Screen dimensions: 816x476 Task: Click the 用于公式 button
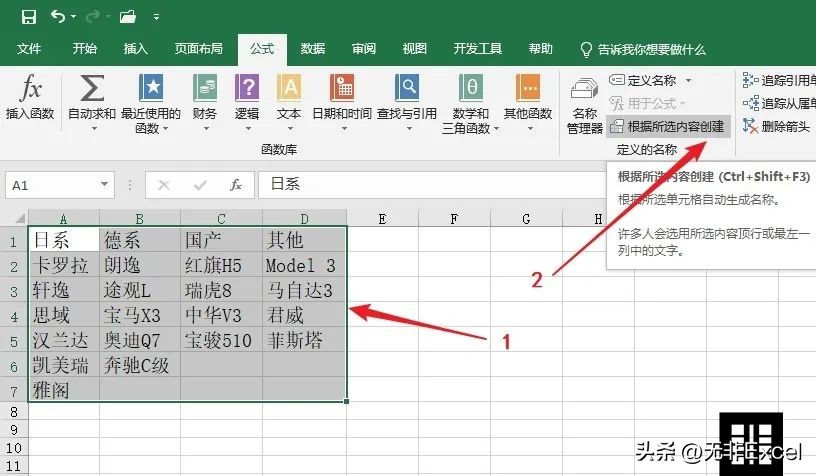pos(647,104)
